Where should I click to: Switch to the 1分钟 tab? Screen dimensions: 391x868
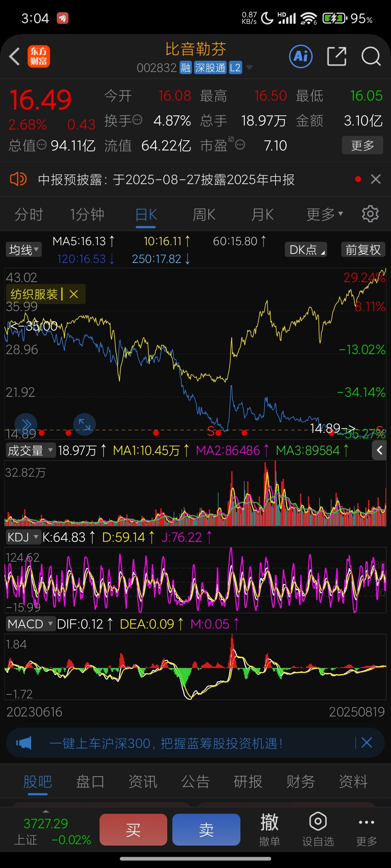[x=87, y=214]
